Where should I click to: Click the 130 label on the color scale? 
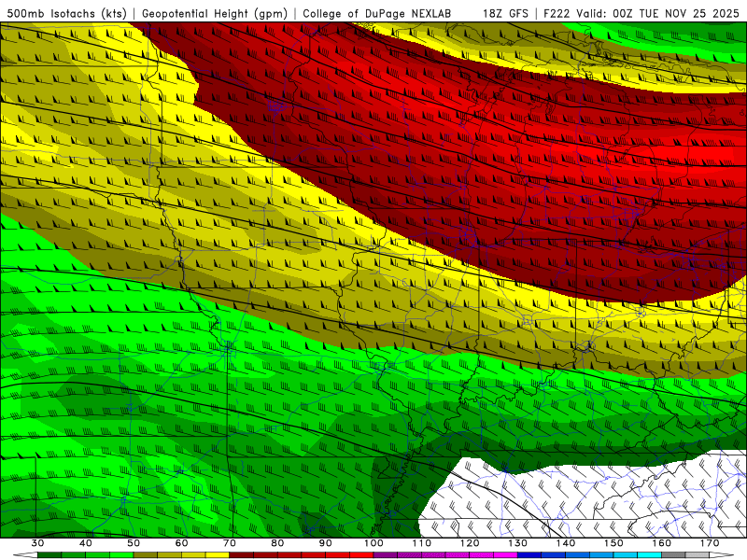(517, 543)
